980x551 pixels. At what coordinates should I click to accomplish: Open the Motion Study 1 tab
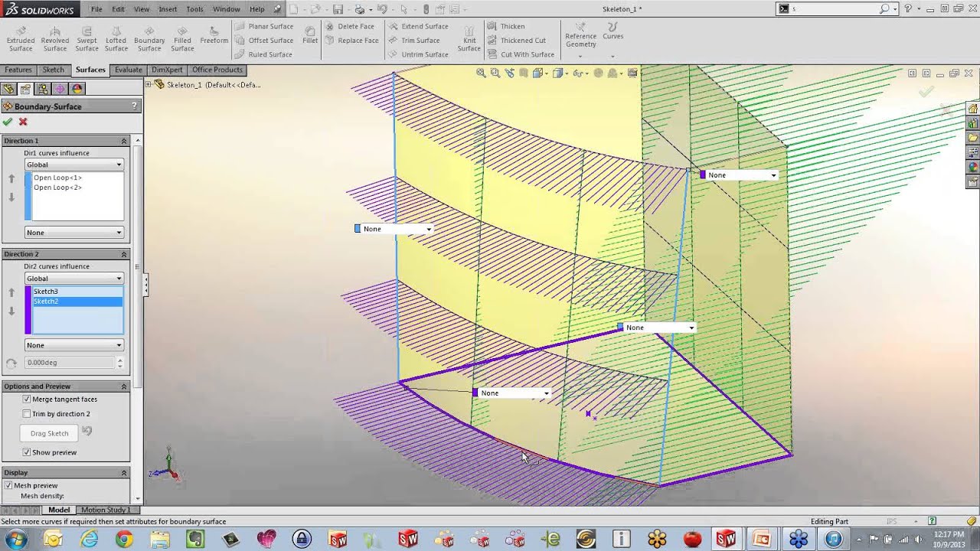pyautogui.click(x=106, y=510)
